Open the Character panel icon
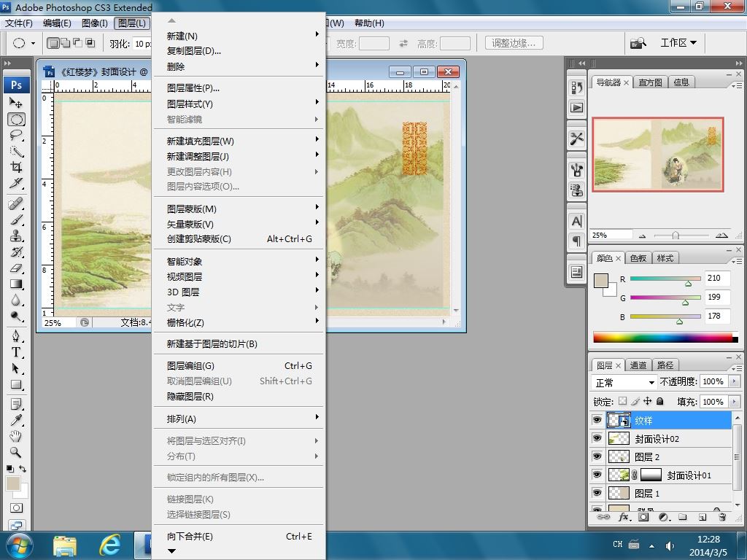 coord(576,222)
